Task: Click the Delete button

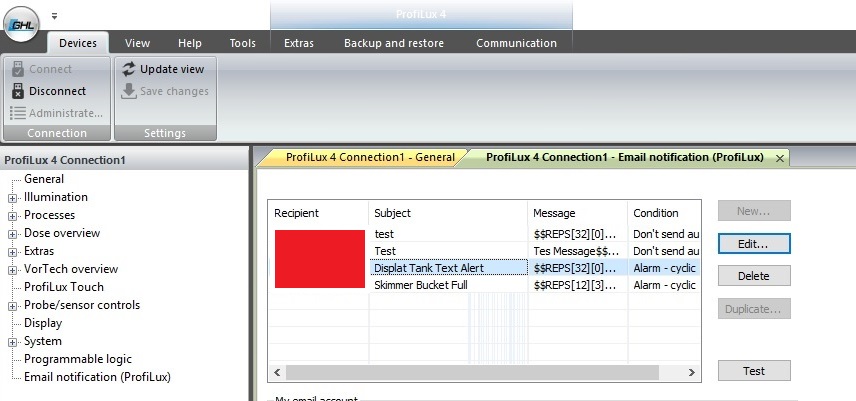Action: coord(754,276)
